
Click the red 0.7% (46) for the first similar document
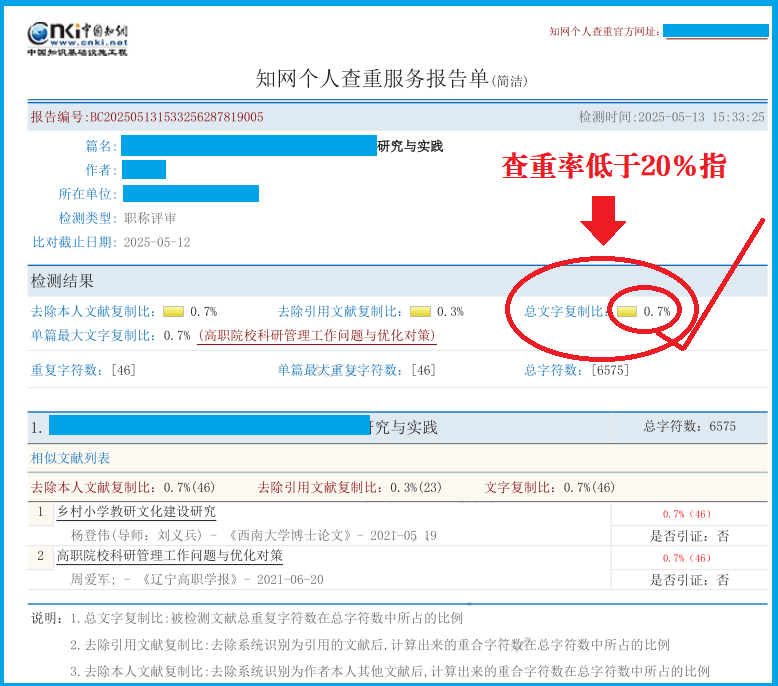tap(687, 514)
